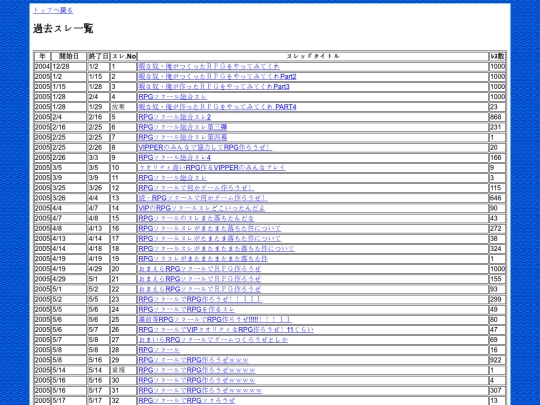Click the レス数 column header

pos(497,56)
